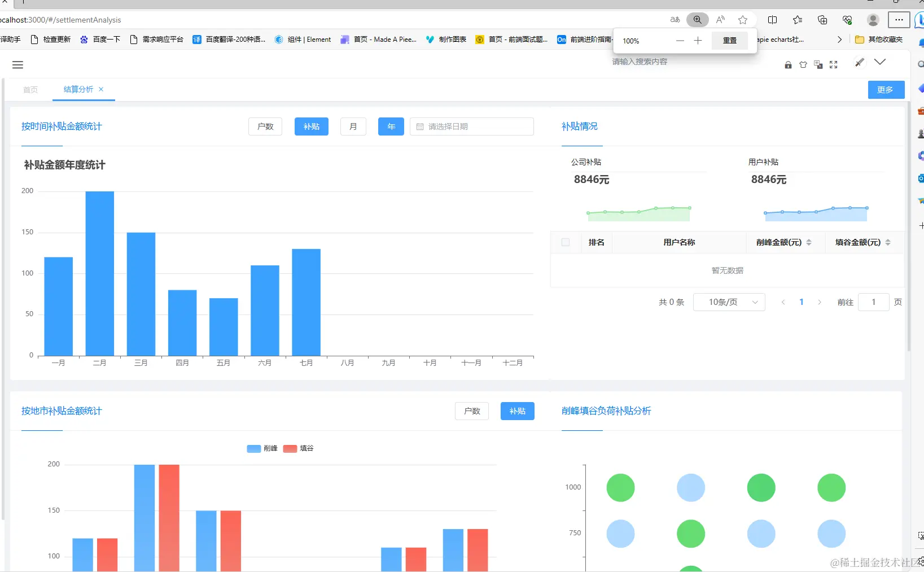Click the sword avatar icon

(859, 62)
